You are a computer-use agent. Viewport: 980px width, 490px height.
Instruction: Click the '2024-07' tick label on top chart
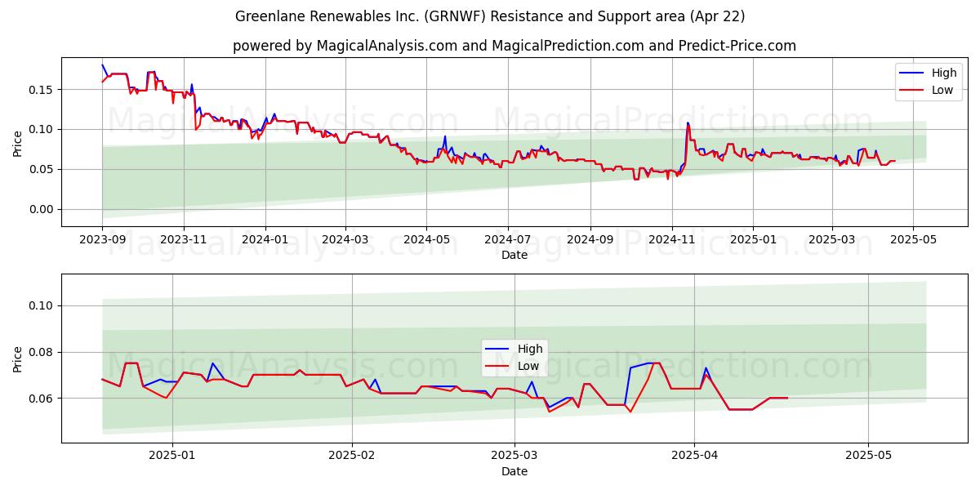pyautogui.click(x=507, y=240)
